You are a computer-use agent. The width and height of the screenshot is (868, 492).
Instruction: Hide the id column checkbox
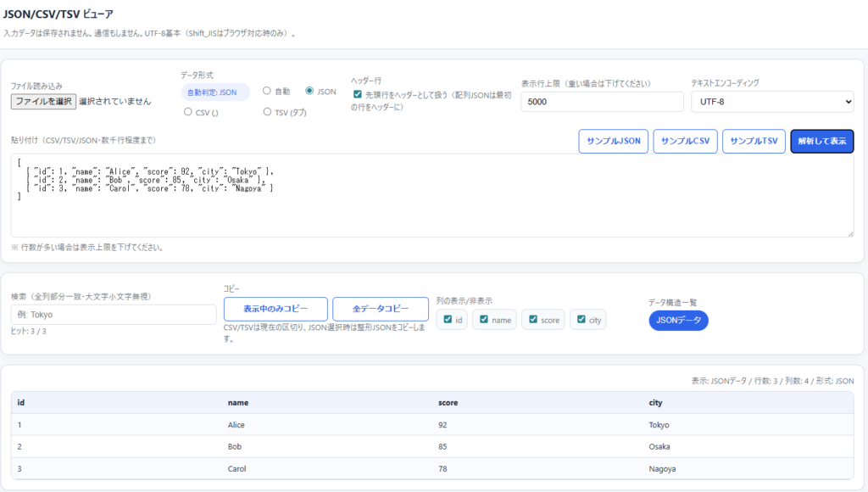pos(448,320)
